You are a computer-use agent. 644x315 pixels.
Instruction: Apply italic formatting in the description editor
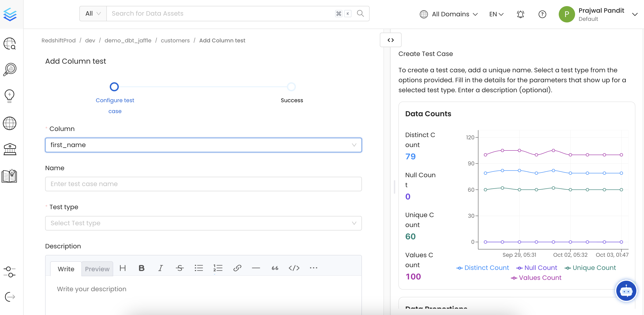tap(161, 268)
